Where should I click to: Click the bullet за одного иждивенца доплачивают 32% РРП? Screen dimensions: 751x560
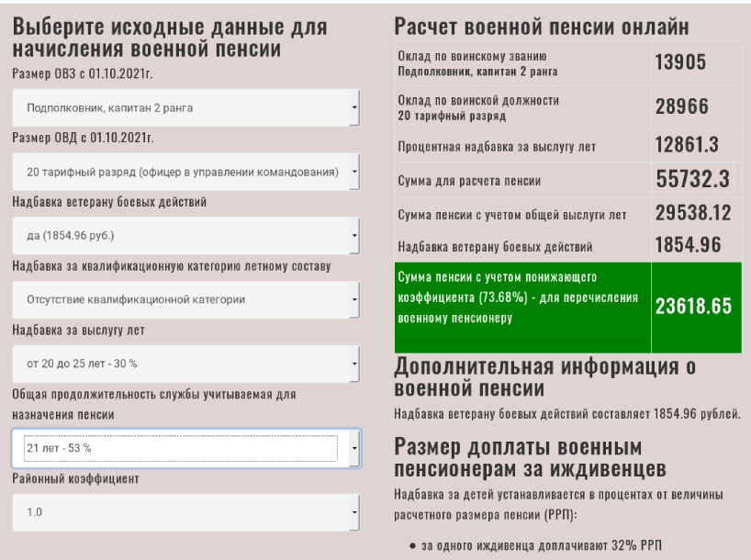pos(542,545)
